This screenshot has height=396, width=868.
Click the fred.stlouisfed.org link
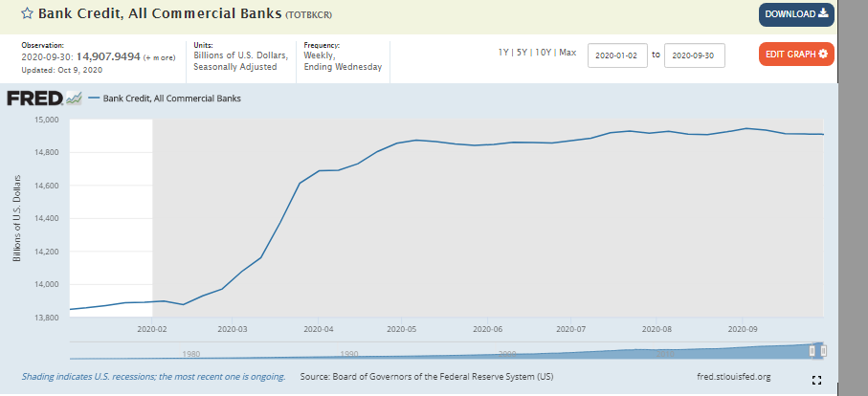[733, 377]
